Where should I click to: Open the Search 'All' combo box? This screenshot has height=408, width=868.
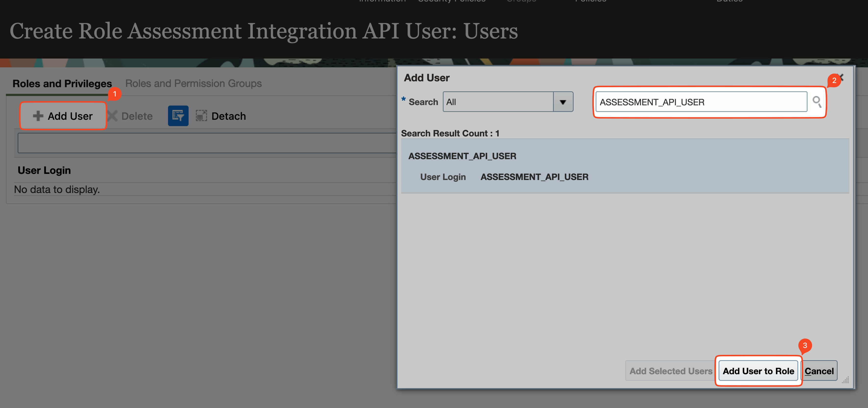pyautogui.click(x=498, y=102)
